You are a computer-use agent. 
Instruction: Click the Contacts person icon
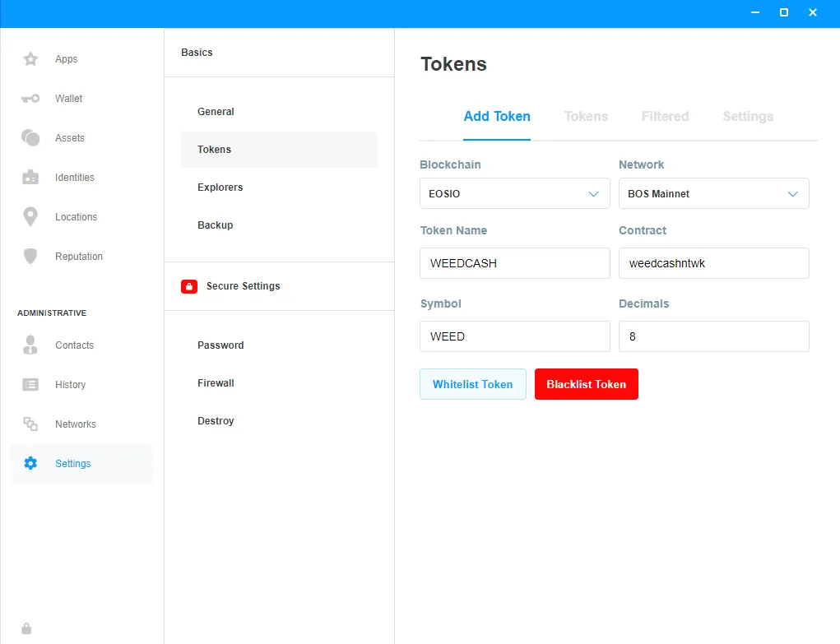[30, 345]
